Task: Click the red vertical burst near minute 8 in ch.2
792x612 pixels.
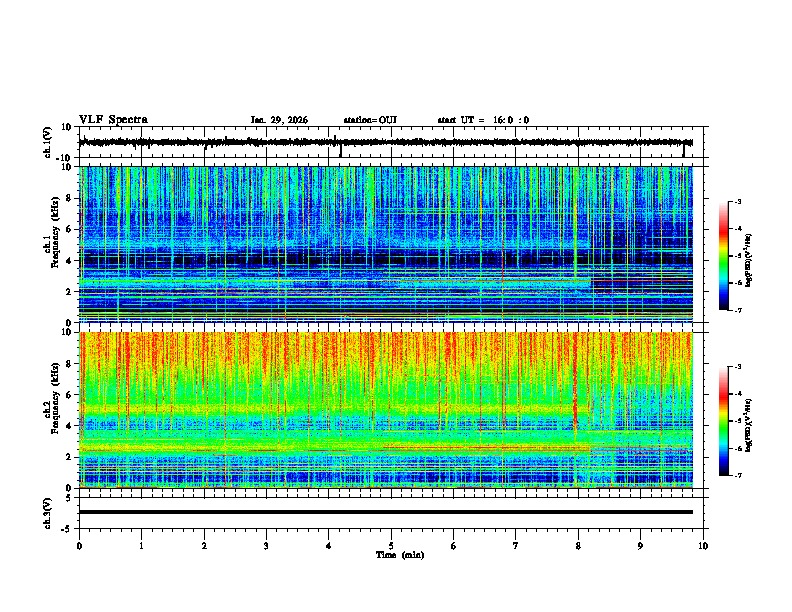Action: [575, 384]
